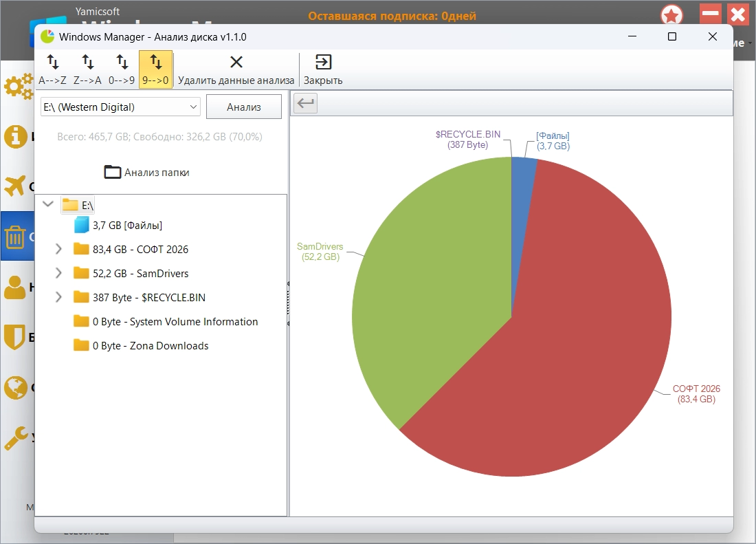Click Удалить данные анализа toolbar button
This screenshot has width=756, height=544.
pos(236,70)
